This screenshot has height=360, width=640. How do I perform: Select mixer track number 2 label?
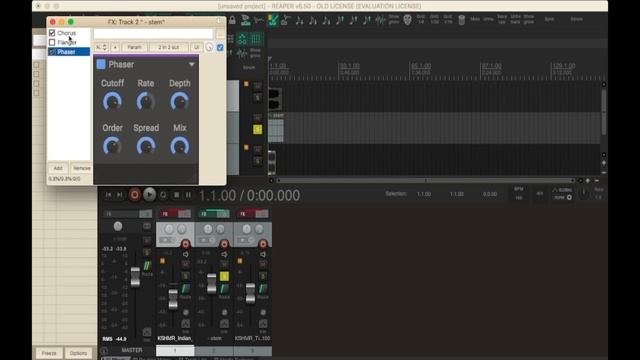pyautogui.click(x=214, y=351)
